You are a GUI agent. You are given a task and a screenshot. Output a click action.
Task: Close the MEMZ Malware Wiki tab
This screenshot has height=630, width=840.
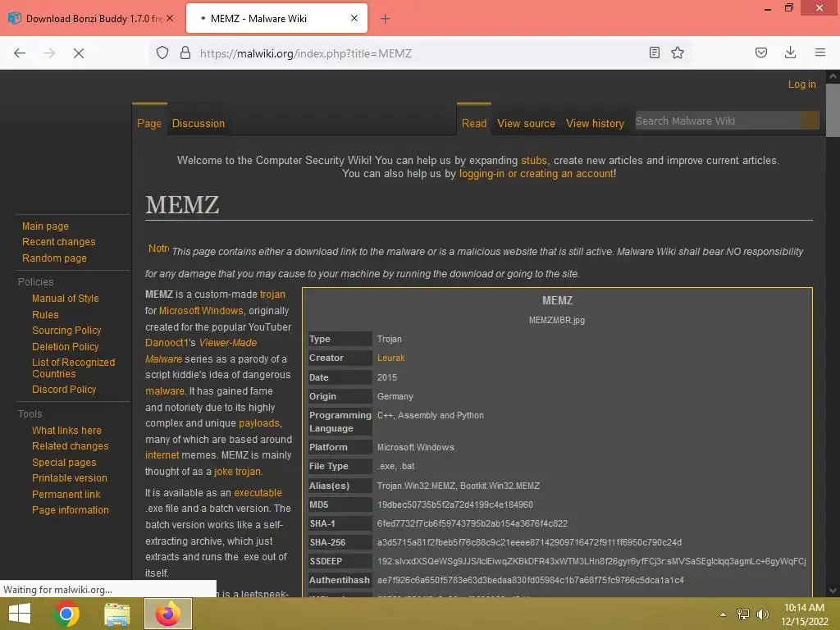tap(354, 18)
